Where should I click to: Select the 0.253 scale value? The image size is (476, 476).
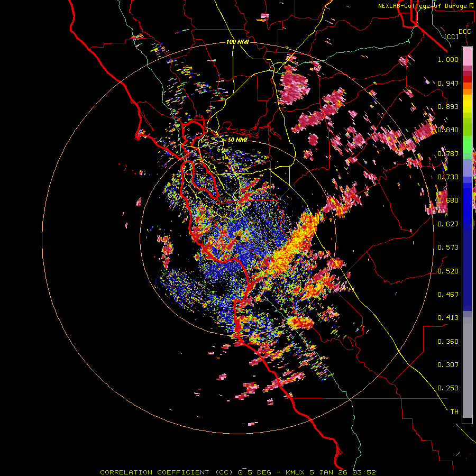pyautogui.click(x=448, y=388)
